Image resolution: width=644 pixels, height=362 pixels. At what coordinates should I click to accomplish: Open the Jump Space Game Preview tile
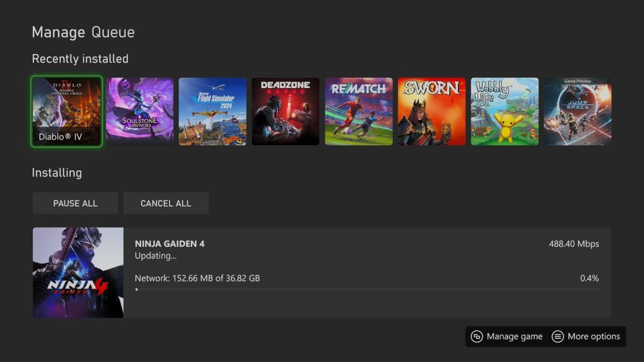coord(577,110)
